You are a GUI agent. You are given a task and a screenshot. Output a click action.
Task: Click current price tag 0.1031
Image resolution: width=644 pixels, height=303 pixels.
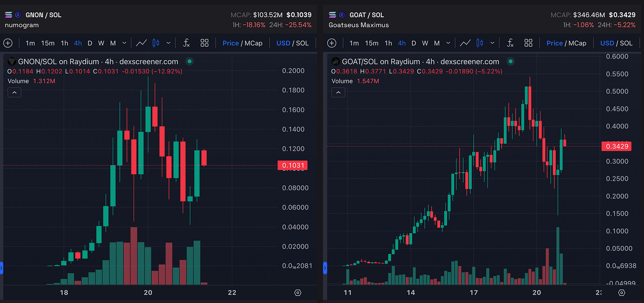pyautogui.click(x=292, y=165)
